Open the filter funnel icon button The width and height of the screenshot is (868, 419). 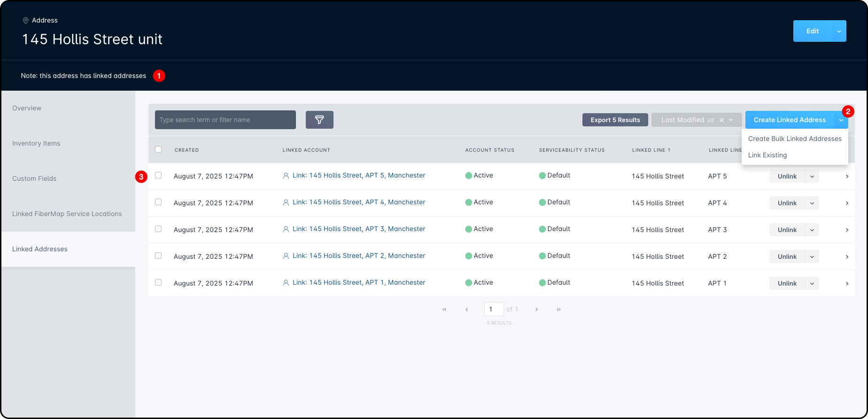[x=319, y=120]
